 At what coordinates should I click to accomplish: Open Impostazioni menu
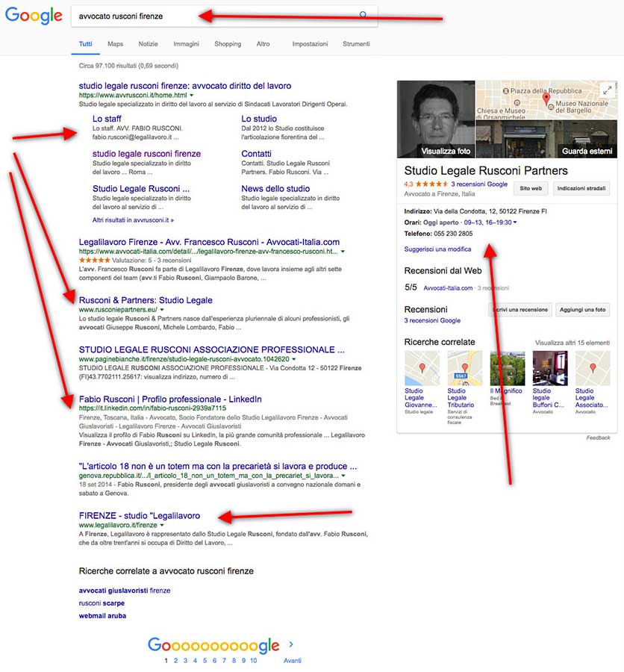(x=310, y=44)
